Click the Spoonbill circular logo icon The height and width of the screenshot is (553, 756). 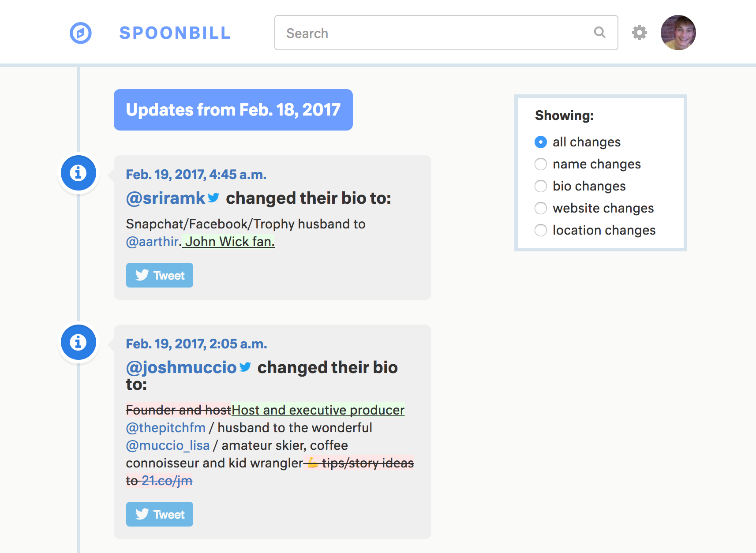click(x=81, y=33)
